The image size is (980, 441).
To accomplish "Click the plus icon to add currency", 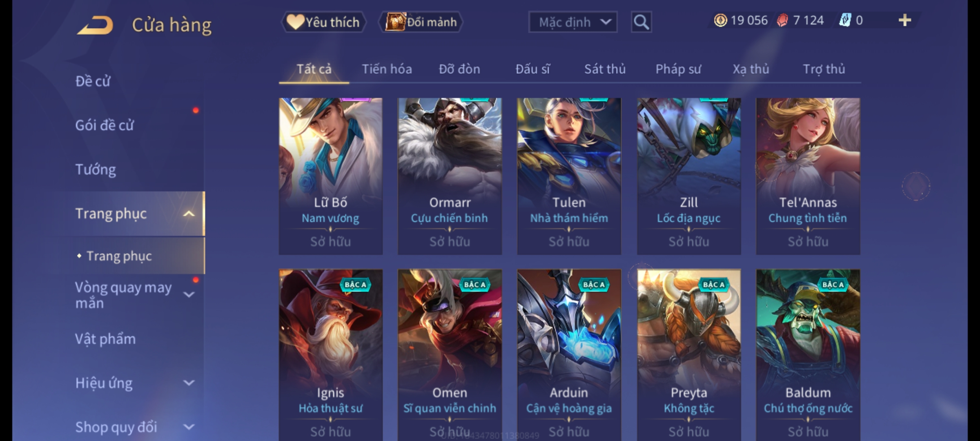I will click(x=904, y=20).
